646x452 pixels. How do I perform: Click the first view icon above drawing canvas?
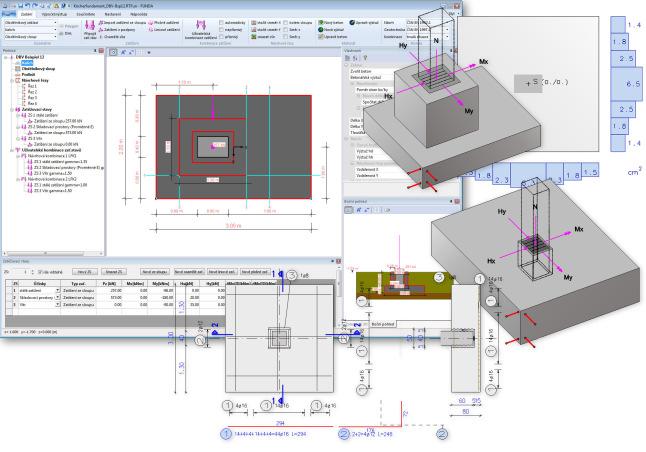pos(113,52)
